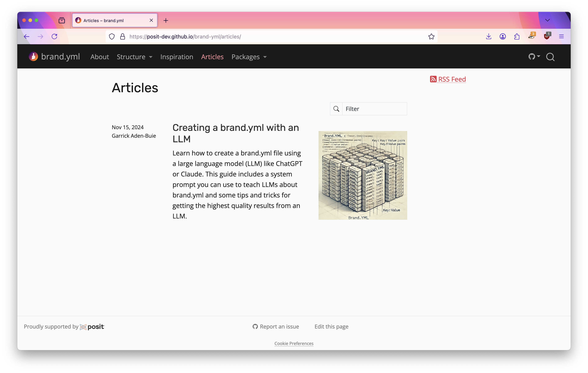The height and width of the screenshot is (373, 588).
Task: Click the brand.yml logo icon
Action: [34, 56]
